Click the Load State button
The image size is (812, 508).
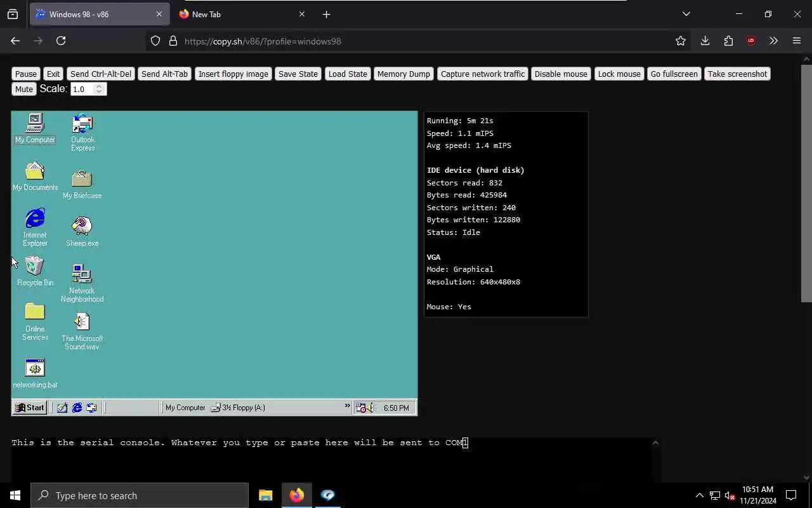(348, 74)
